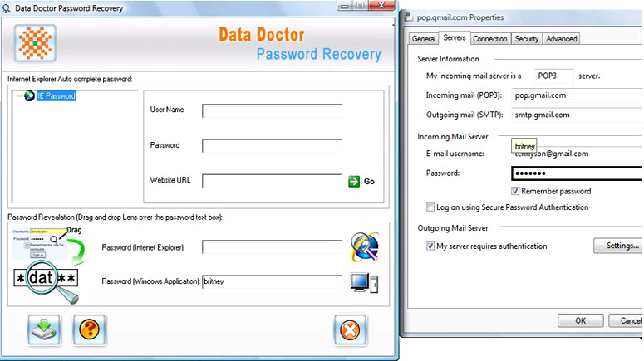Click the Internet Explorer Auto complete password label
This screenshot has width=644, height=361.
[70, 79]
